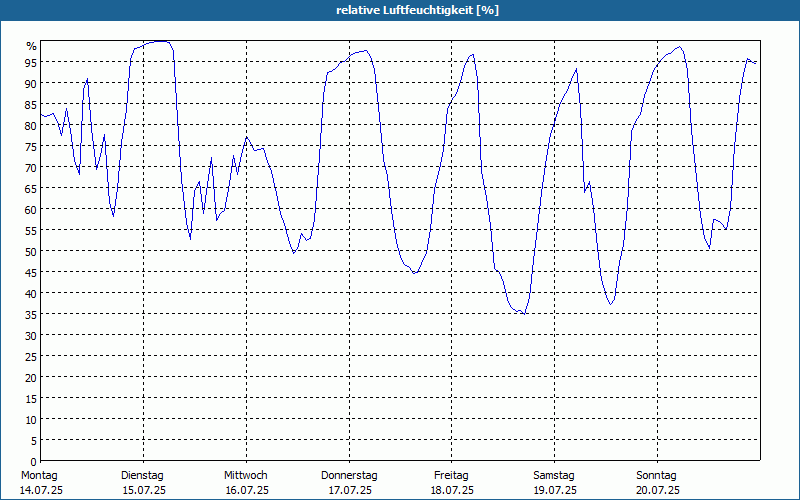Click the 95 value on humidity axis
The image size is (800, 500).
coord(31,62)
